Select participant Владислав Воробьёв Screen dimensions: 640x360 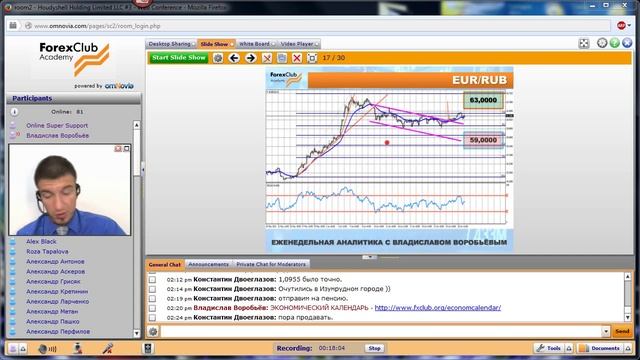coord(58,135)
